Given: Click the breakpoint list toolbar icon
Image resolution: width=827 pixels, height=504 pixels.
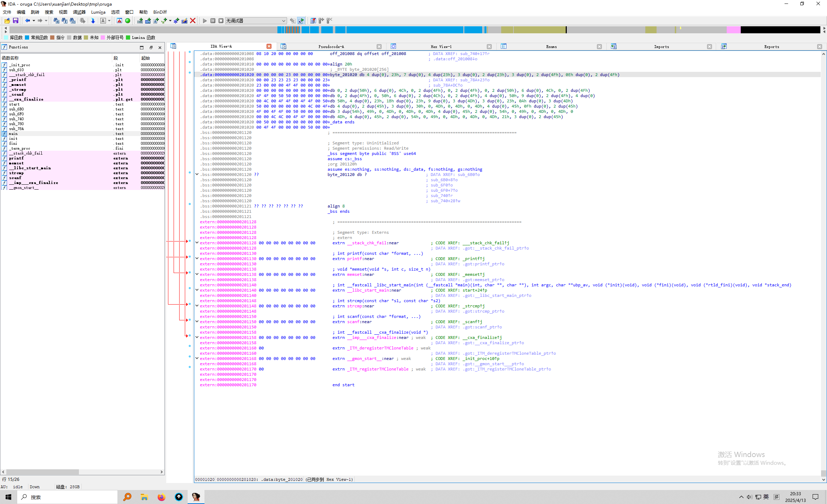Looking at the screenshot, I should [313, 21].
